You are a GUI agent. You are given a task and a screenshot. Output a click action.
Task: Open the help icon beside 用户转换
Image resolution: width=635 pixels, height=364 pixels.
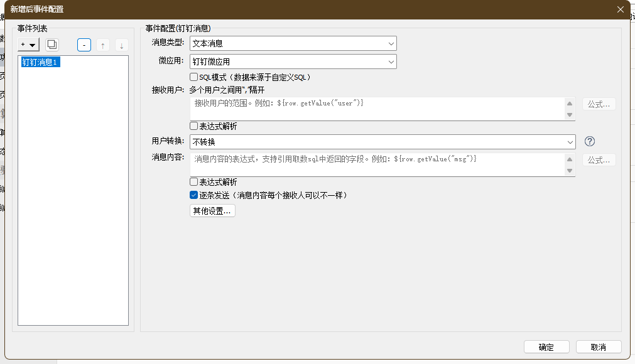coord(589,141)
